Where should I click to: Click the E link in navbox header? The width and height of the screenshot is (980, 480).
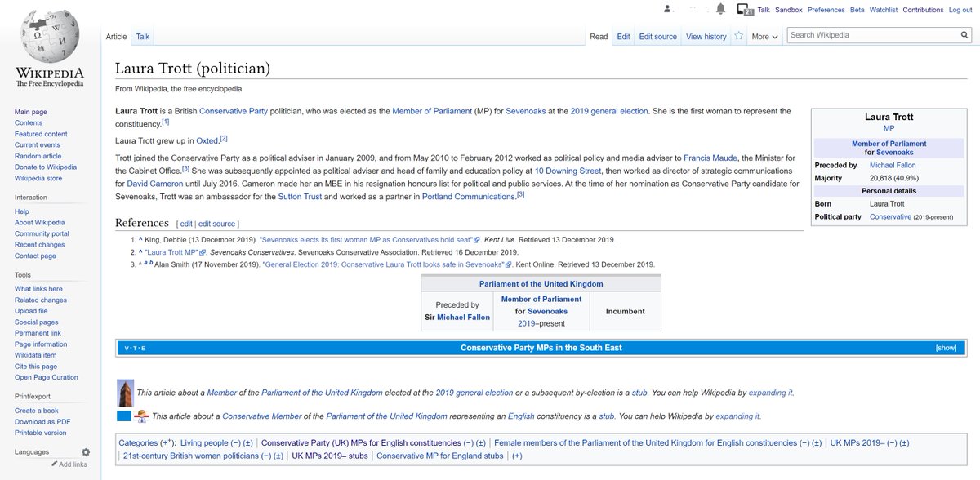point(143,349)
